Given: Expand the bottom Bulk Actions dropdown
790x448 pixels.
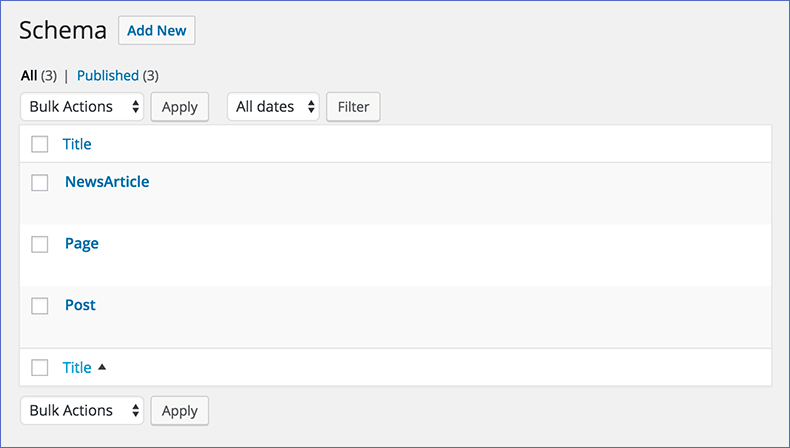Looking at the screenshot, I should click(82, 411).
